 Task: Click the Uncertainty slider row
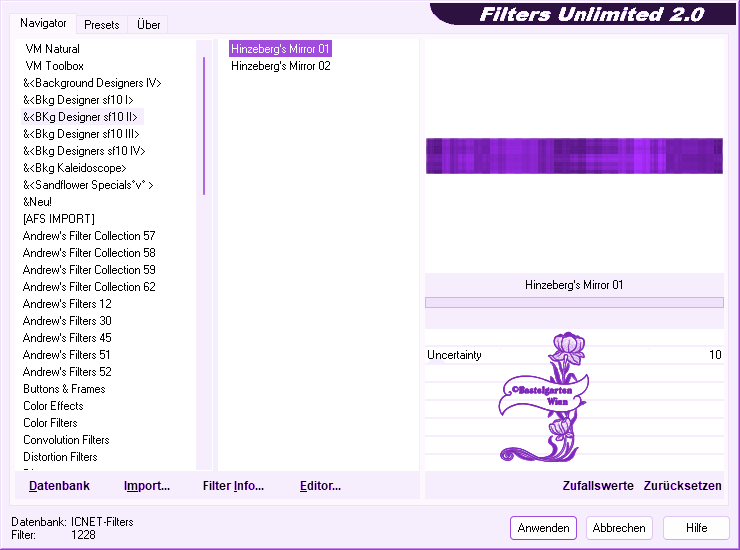[x=573, y=355]
